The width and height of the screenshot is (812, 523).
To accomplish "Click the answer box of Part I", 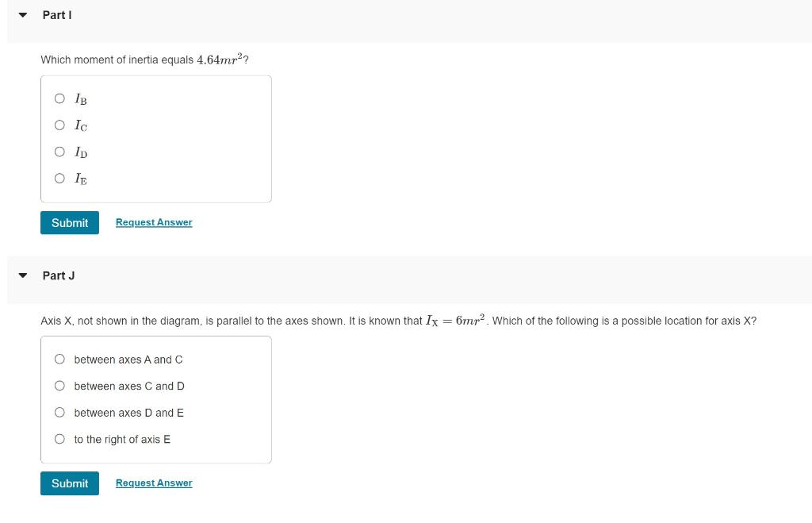I will click(x=156, y=138).
